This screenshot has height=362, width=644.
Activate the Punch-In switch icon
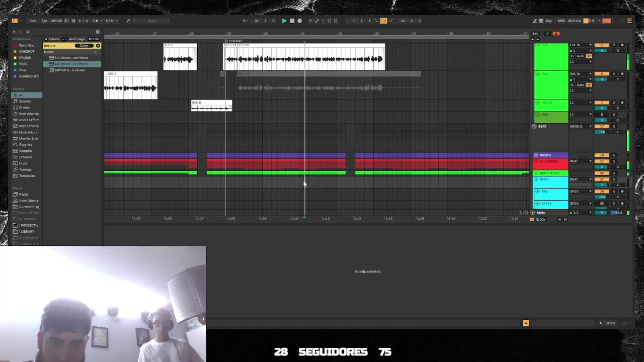377,21
